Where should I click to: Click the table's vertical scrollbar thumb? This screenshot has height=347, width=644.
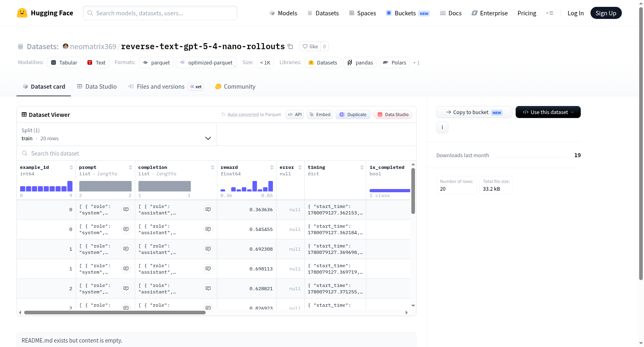point(413,191)
